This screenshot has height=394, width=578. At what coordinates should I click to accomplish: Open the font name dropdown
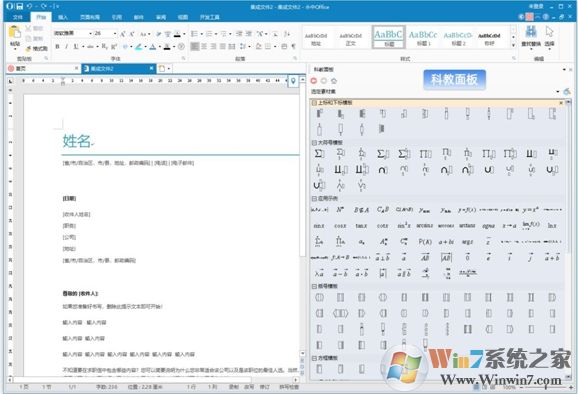90,34
